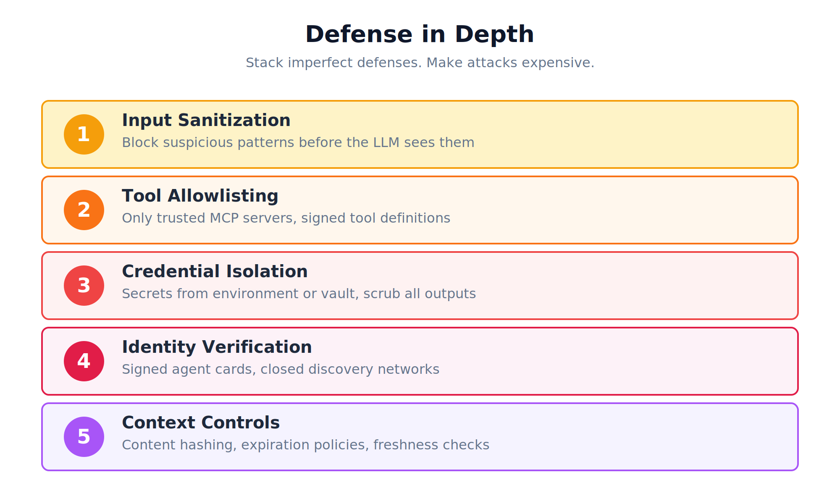Viewport: 840px width, 504px height.
Task: Click the trusted MCP servers description
Action: 286,218
